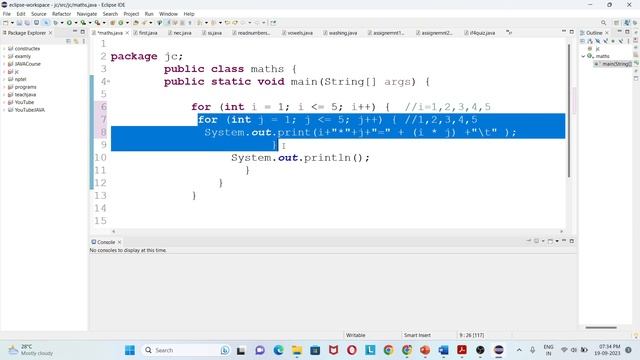The image size is (640, 360).
Task: Open Microsoft Edge from taskbar
Action: pos(278,350)
